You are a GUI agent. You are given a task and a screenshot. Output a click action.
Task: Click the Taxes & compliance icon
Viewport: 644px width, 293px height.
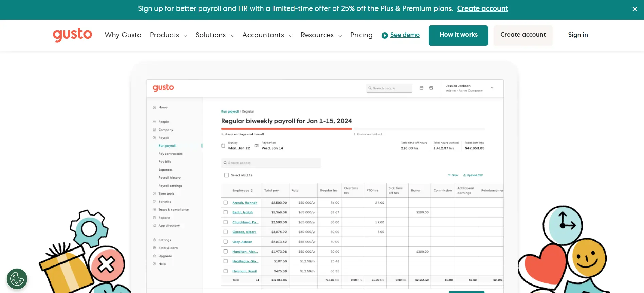[x=154, y=210]
